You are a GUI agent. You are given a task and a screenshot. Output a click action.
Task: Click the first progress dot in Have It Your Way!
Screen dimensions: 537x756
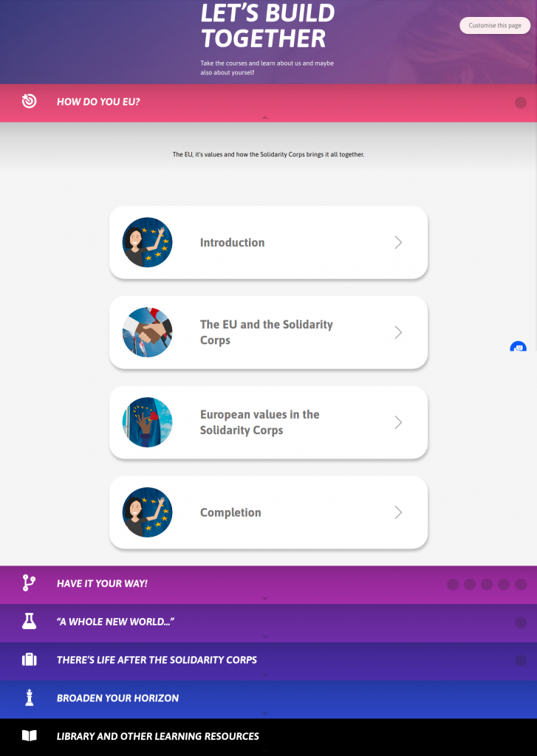click(x=453, y=585)
